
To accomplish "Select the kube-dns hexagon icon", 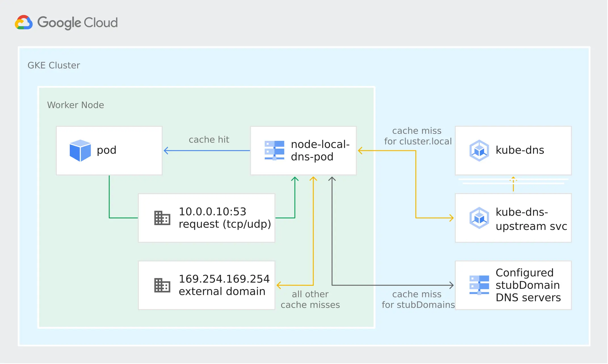I will pos(479,150).
